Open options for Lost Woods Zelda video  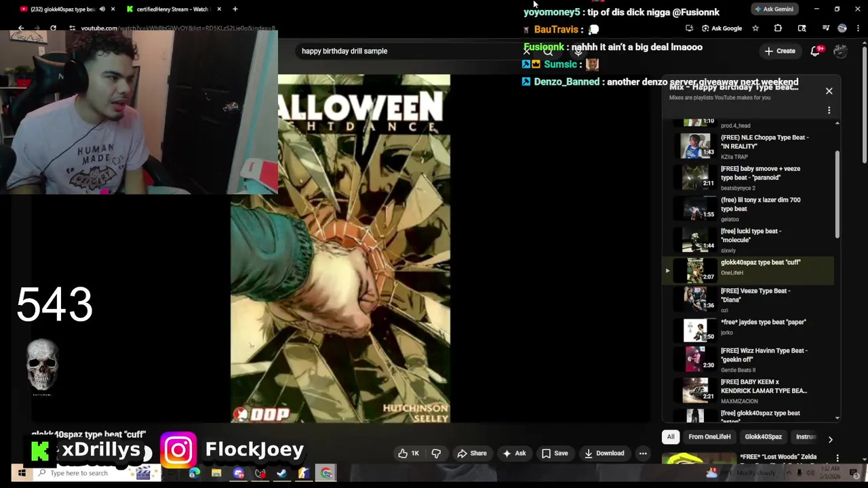(837, 458)
